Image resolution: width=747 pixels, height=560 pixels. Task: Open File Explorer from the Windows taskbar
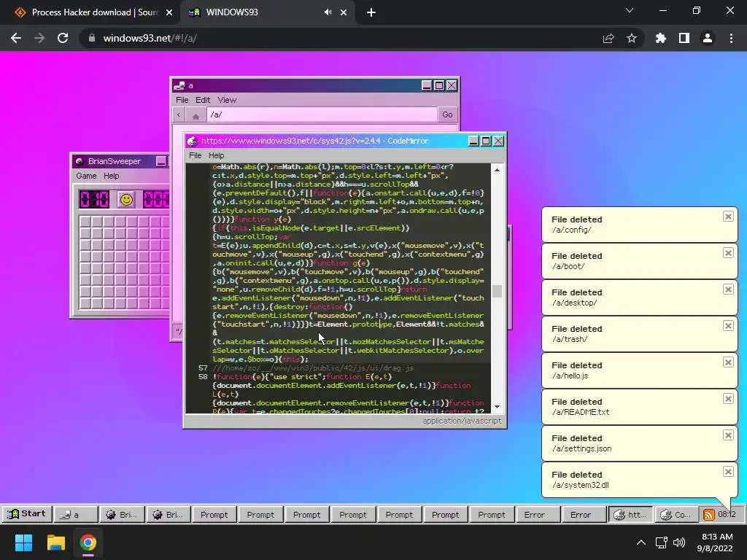(55, 542)
